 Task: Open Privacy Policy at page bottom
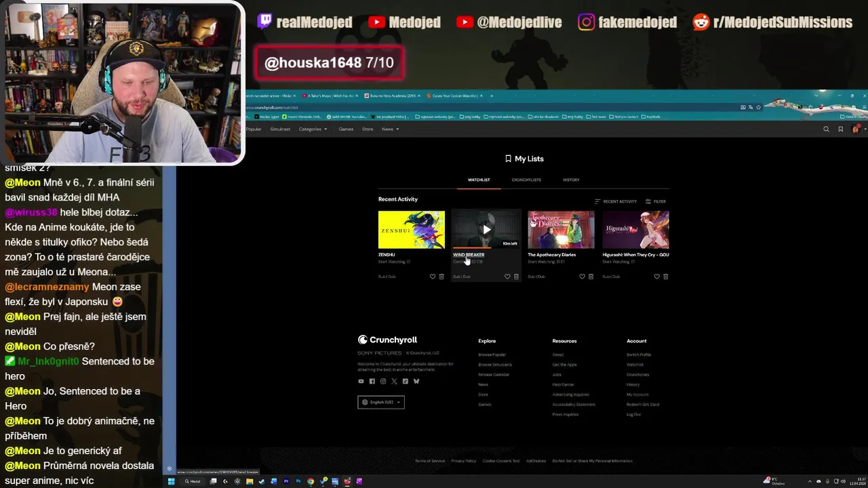(464, 461)
